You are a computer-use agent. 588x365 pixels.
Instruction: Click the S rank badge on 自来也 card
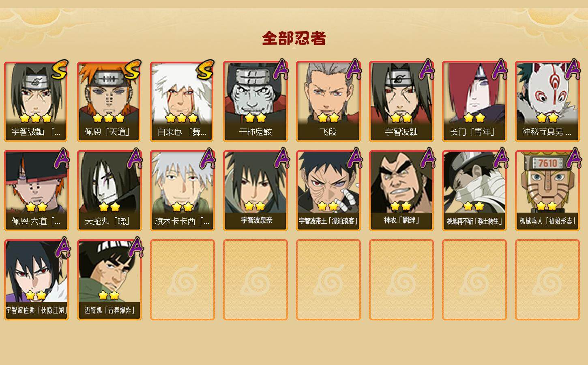tap(204, 70)
